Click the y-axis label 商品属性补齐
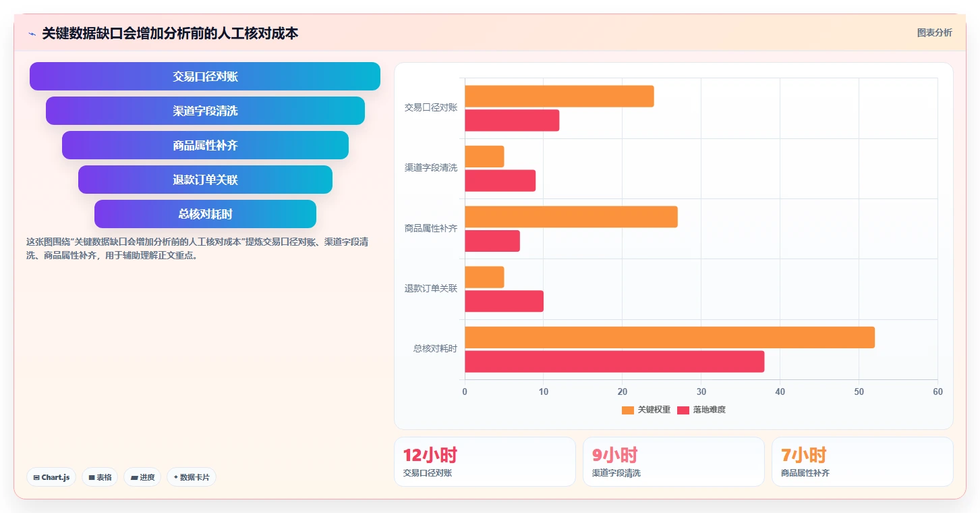This screenshot has width=980, height=513. tap(430, 229)
